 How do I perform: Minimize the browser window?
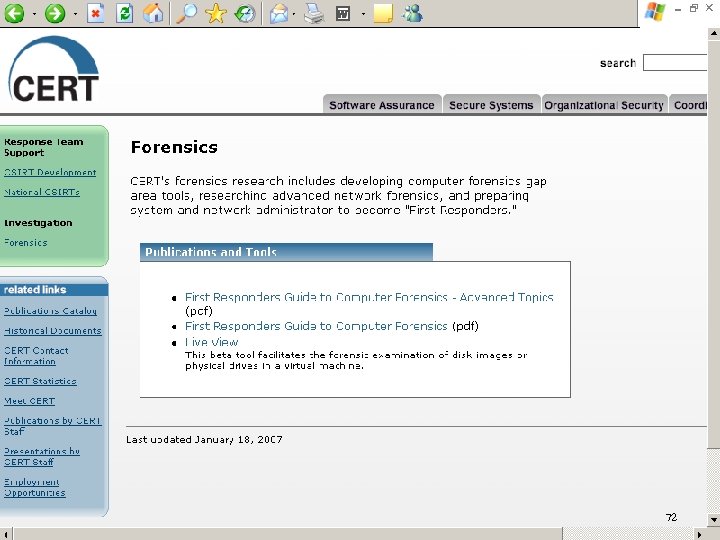(678, 9)
